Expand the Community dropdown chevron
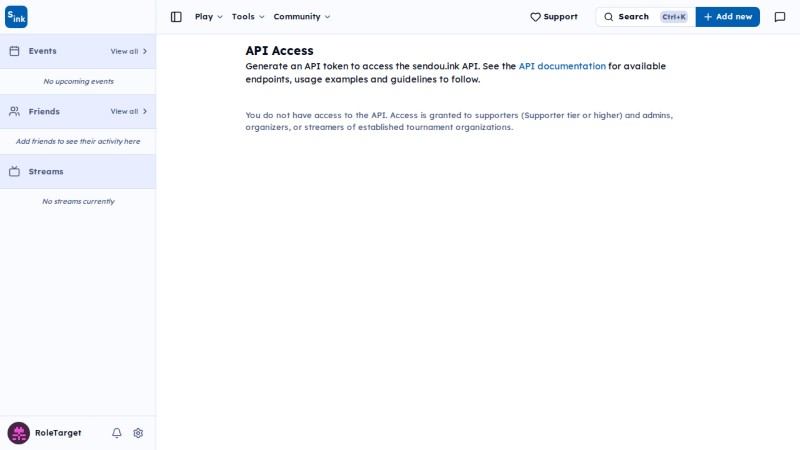 pos(328,17)
